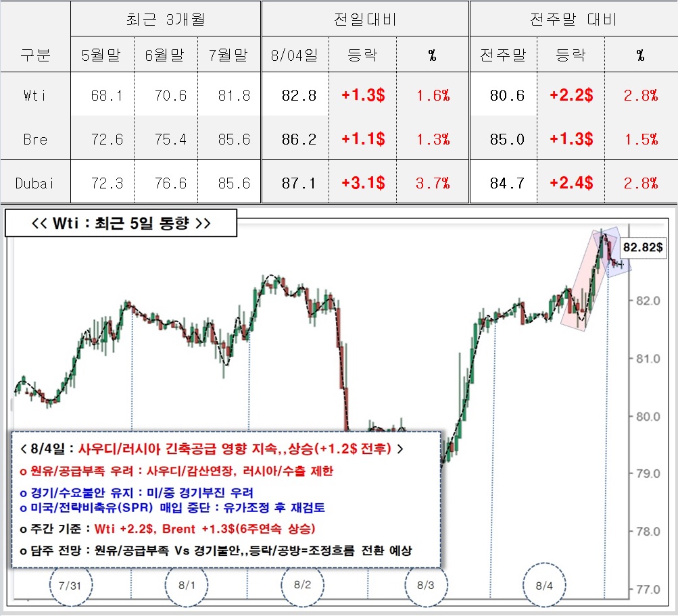Click Bre daily percent 1.3%
678x616 pixels.
click(433, 140)
